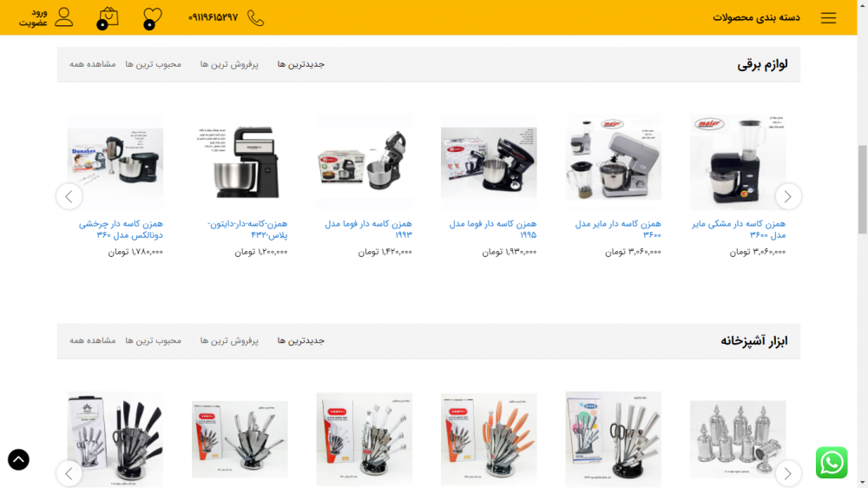This screenshot has width=868, height=488.
Task: Open the orange-handled knife set thumbnail
Action: pyautogui.click(x=489, y=439)
